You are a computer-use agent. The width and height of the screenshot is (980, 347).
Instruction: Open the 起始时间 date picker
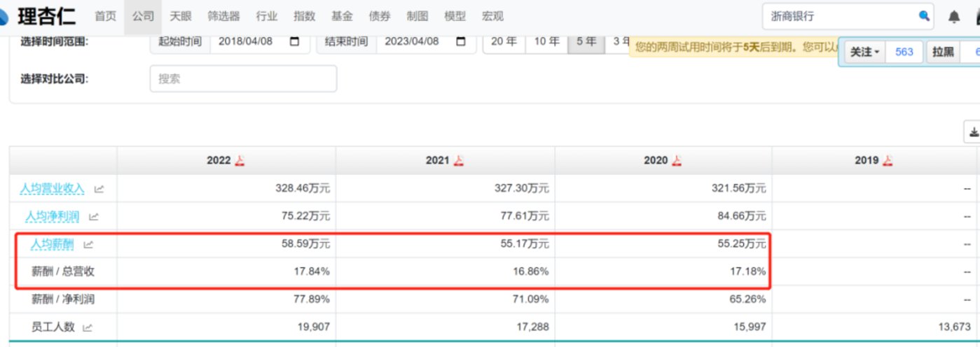295,41
